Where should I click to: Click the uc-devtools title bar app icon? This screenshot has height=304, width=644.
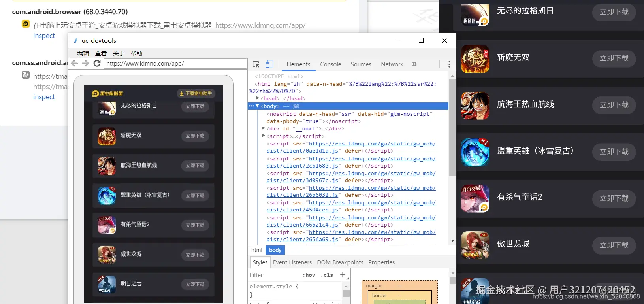point(75,40)
